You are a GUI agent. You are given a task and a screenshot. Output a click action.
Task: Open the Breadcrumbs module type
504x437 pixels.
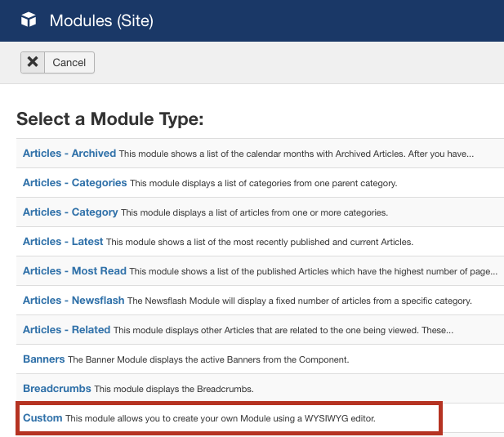pyautogui.click(x=57, y=389)
